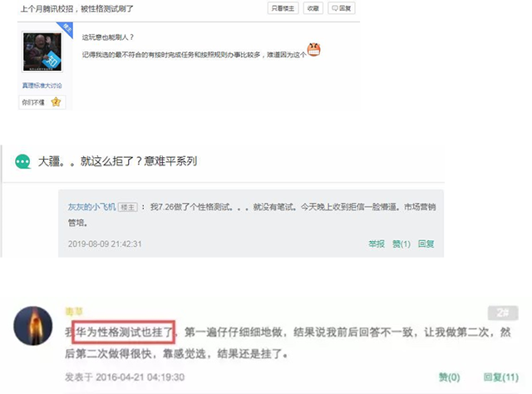Click the 只看楼主 button

click(x=283, y=8)
